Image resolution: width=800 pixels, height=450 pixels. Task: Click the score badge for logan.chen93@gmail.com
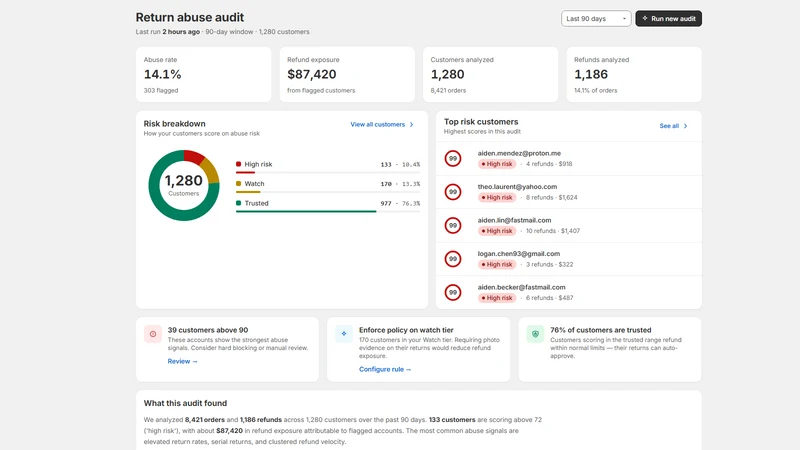coord(453,259)
